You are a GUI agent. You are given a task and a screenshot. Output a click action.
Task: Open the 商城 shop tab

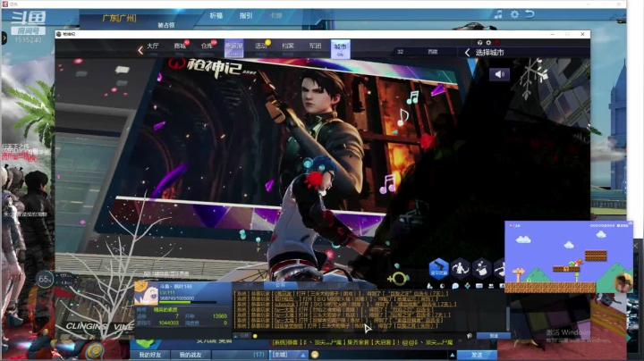[x=180, y=47]
